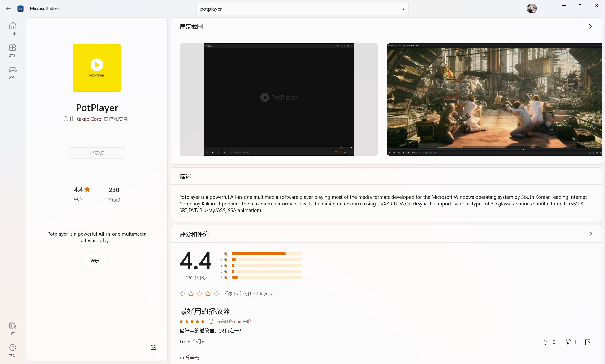Image resolution: width=605 pixels, height=364 pixels.
Task: Click the 屏幕截图 section heading
Action: point(191,26)
